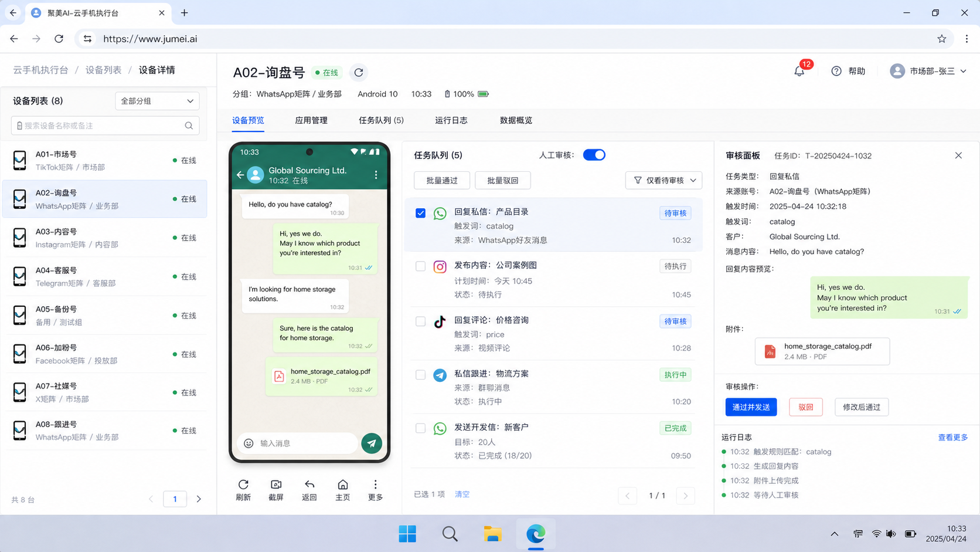
Task: Click the TikTok icon on 回复评论 task
Action: click(x=440, y=321)
